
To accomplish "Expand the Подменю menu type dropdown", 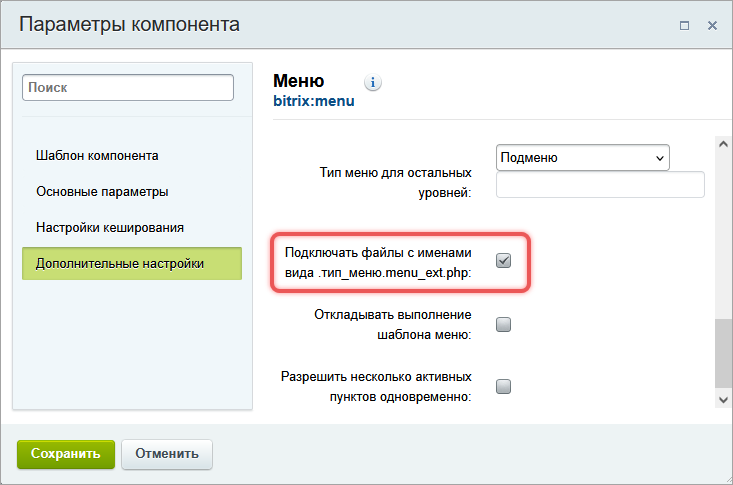I will pos(582,158).
